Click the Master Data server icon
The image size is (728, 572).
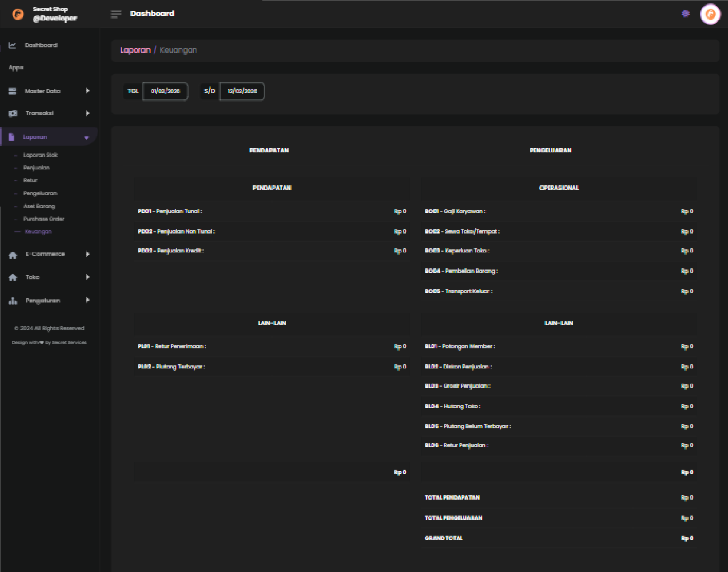(13, 91)
